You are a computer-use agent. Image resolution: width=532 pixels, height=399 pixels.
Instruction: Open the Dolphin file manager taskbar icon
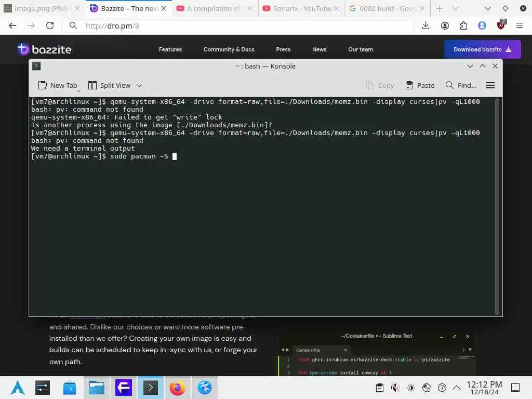tap(97, 388)
